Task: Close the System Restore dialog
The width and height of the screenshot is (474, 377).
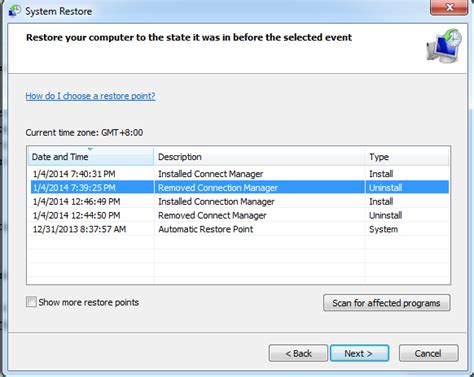Action: (x=449, y=7)
